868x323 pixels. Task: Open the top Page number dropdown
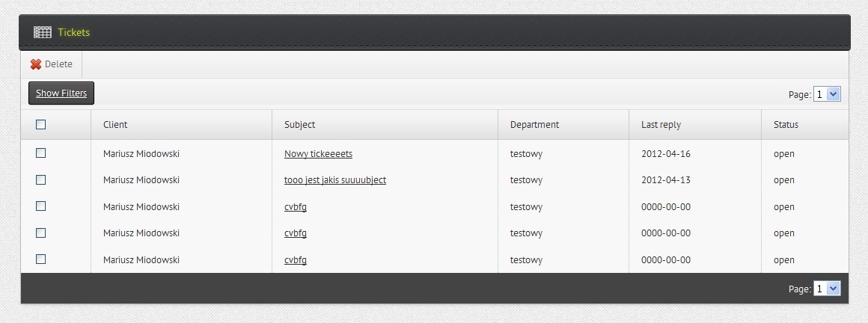point(827,94)
